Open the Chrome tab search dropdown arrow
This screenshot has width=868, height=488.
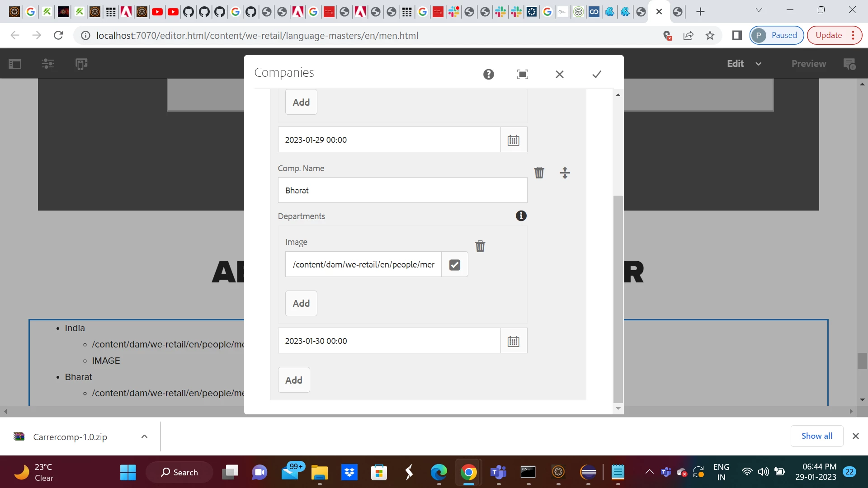759,10
